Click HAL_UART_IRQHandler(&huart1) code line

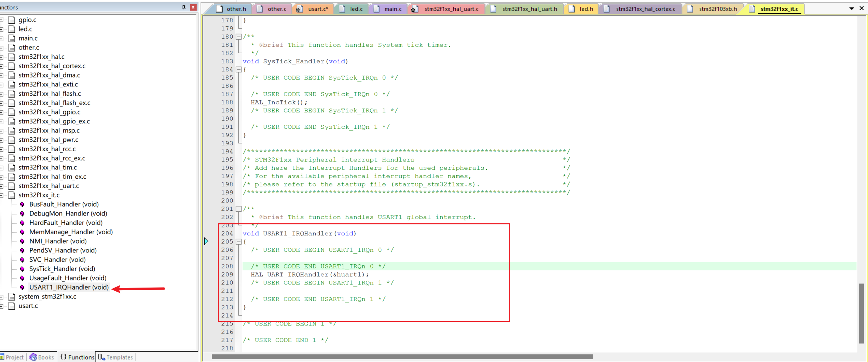310,275
